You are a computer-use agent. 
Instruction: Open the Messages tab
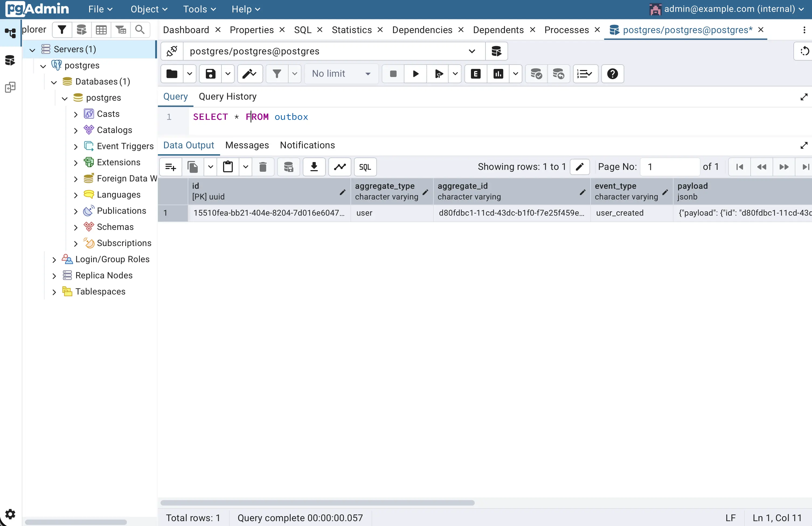[x=247, y=146]
